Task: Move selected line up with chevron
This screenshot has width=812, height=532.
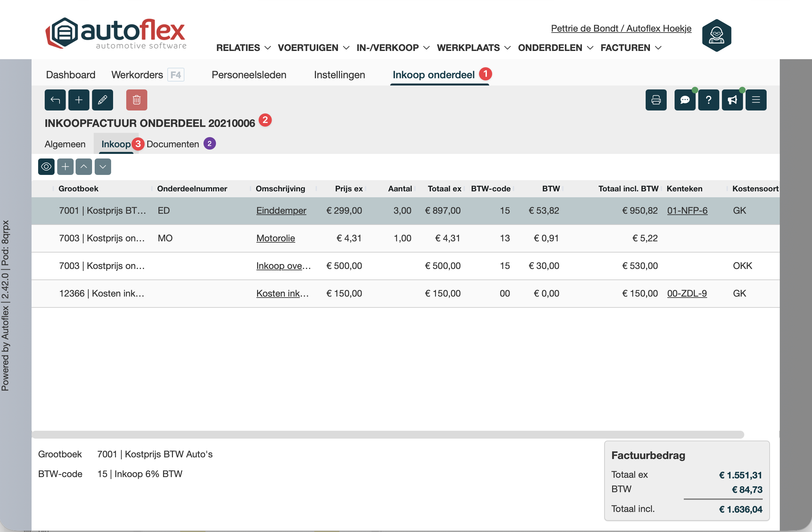Action: pos(84,167)
